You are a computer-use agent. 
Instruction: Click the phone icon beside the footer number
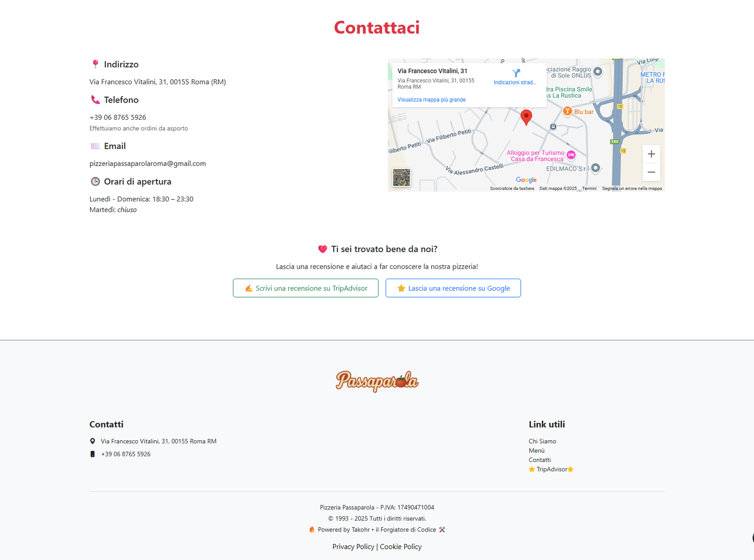pos(92,454)
